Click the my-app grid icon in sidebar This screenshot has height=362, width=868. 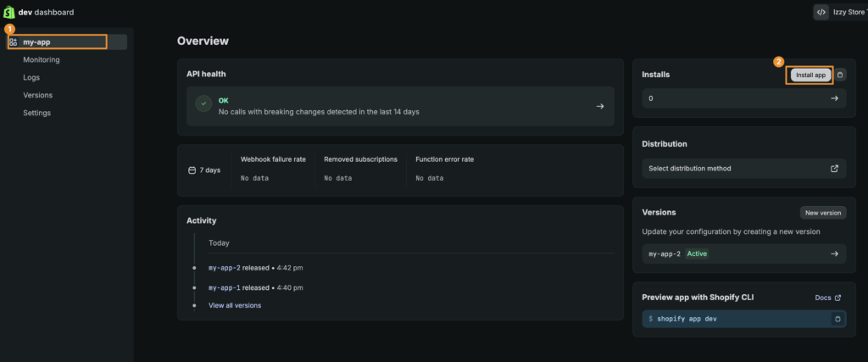coord(14,42)
